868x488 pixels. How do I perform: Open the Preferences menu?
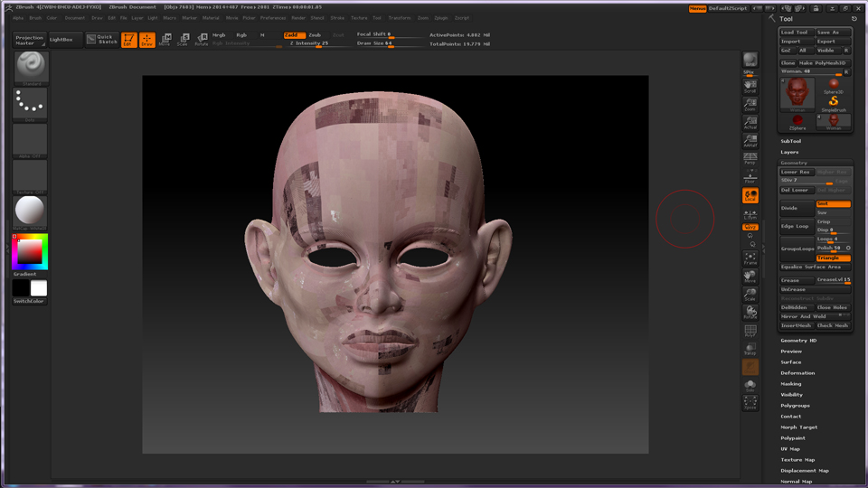pyautogui.click(x=273, y=17)
